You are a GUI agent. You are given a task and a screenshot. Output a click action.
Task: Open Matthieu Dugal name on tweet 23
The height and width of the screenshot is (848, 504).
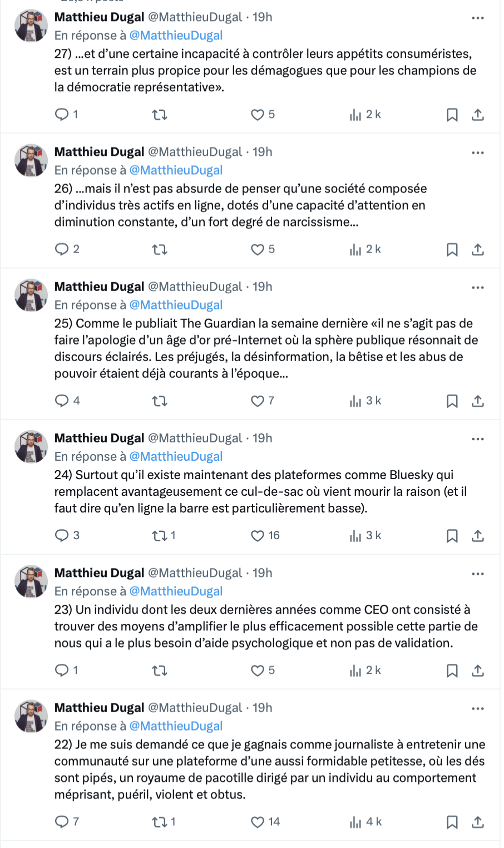tap(100, 573)
